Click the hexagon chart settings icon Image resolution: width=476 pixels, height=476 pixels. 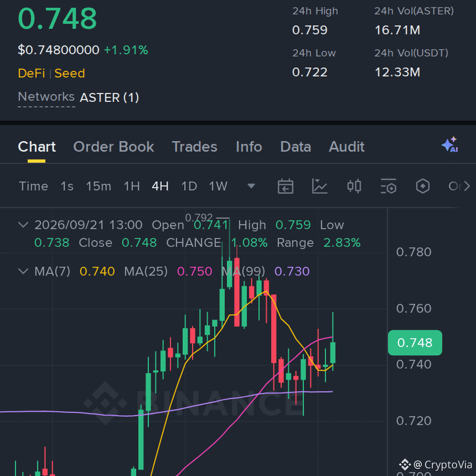coord(423,186)
